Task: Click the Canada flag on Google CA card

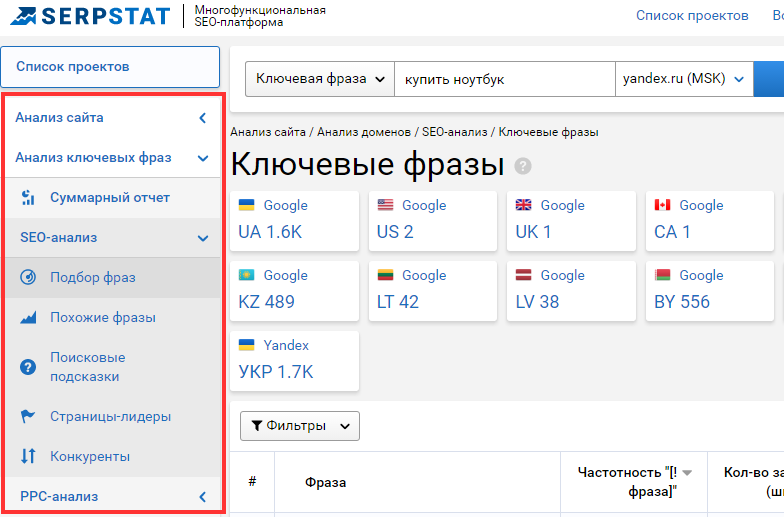Action: (x=662, y=204)
